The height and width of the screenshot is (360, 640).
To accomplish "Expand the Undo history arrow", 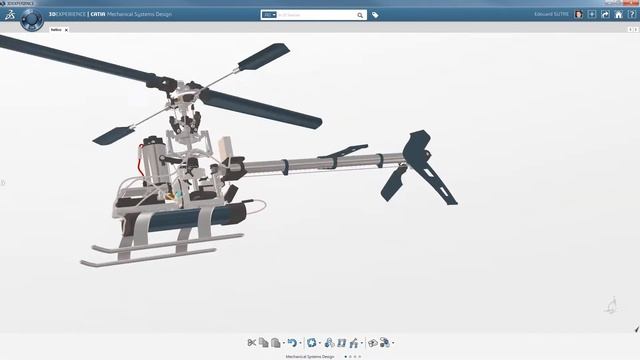I will click(x=300, y=343).
